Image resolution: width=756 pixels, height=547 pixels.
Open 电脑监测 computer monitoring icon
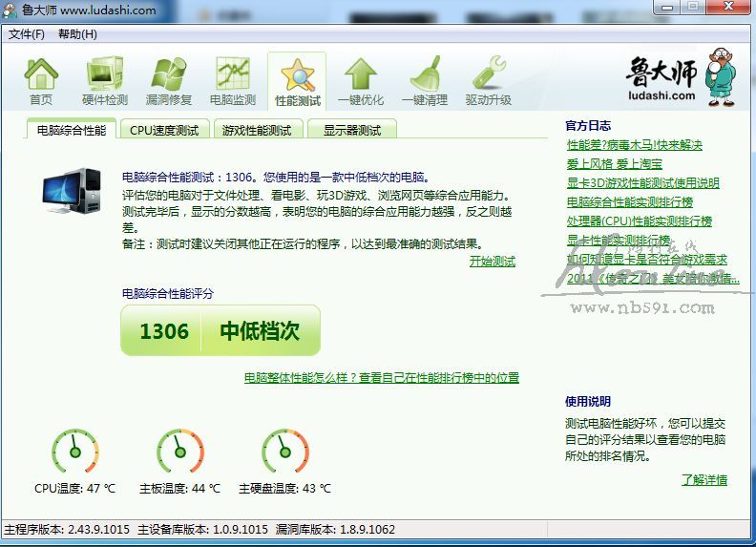pos(233,81)
